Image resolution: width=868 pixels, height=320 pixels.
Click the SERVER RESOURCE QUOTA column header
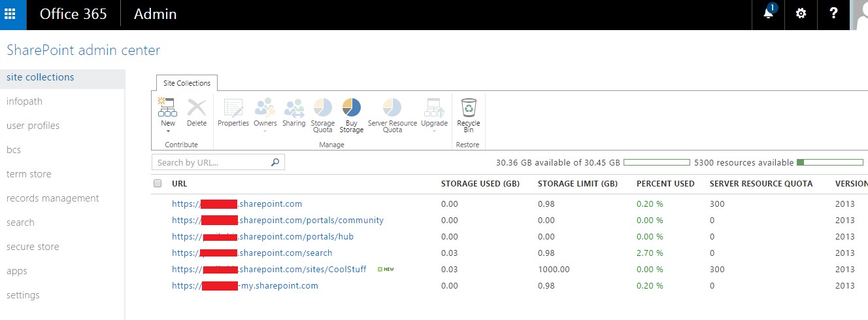pyautogui.click(x=761, y=184)
